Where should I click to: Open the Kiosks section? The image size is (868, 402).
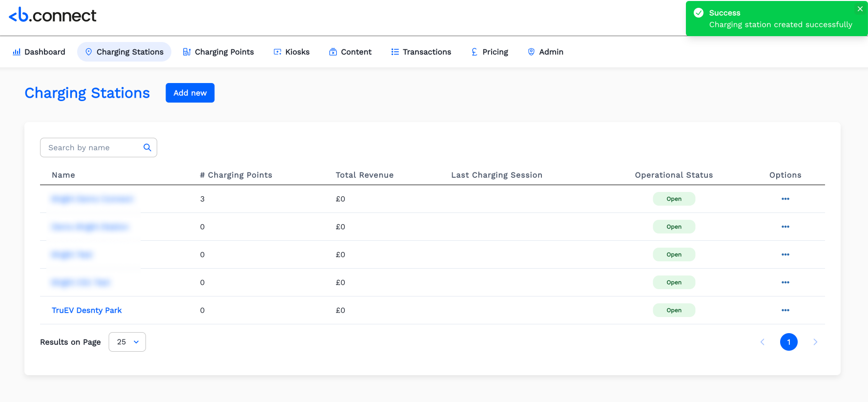click(x=291, y=52)
